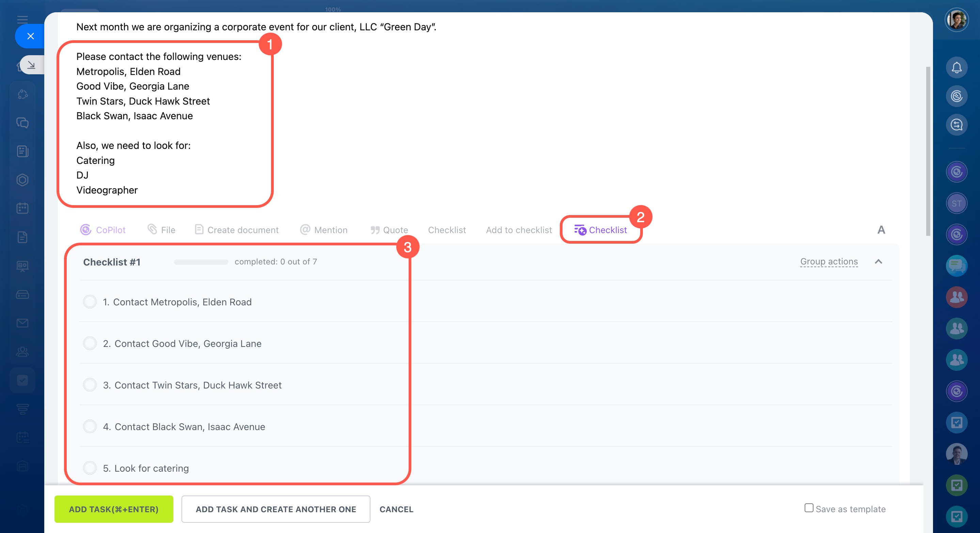Click the Create document icon
Image resolution: width=980 pixels, height=533 pixels.
[199, 229]
